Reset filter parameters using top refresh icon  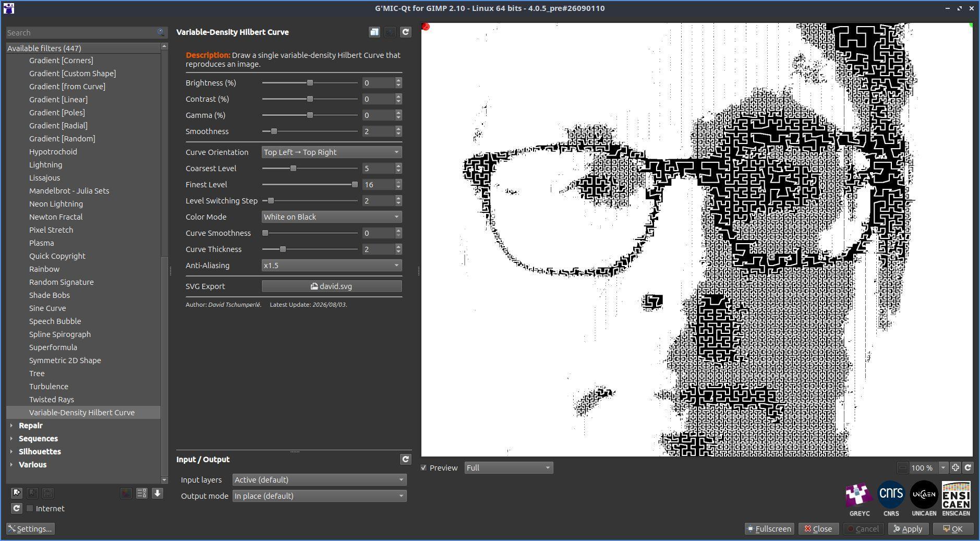point(406,32)
